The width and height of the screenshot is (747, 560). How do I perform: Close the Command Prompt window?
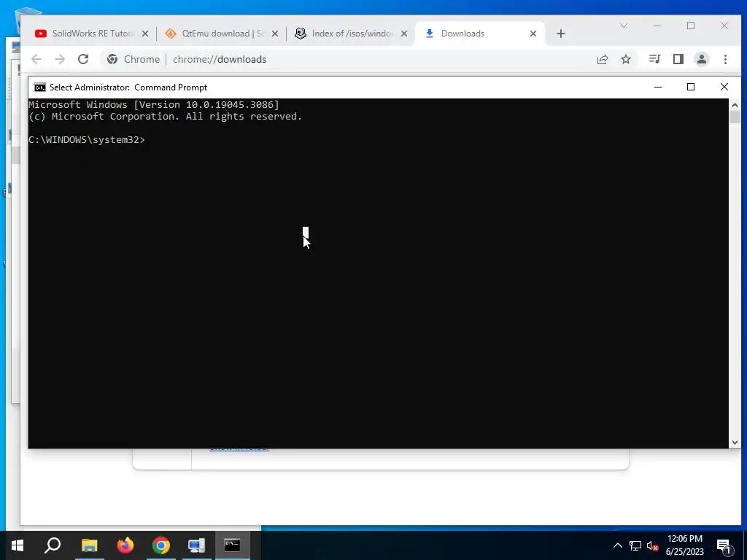pos(724,87)
